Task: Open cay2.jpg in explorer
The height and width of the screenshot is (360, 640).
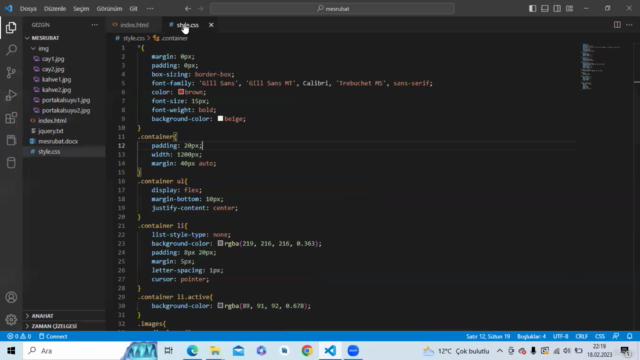Action: coord(53,69)
